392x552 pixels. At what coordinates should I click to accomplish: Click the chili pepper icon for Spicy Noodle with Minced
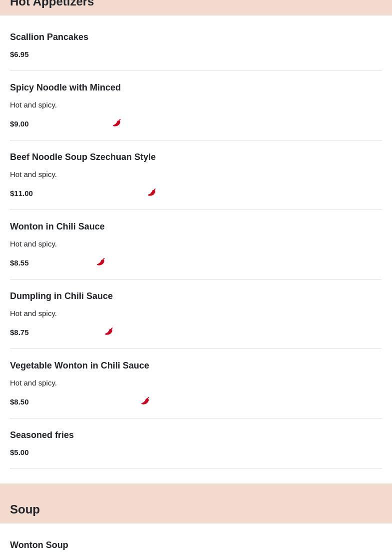coord(117,123)
